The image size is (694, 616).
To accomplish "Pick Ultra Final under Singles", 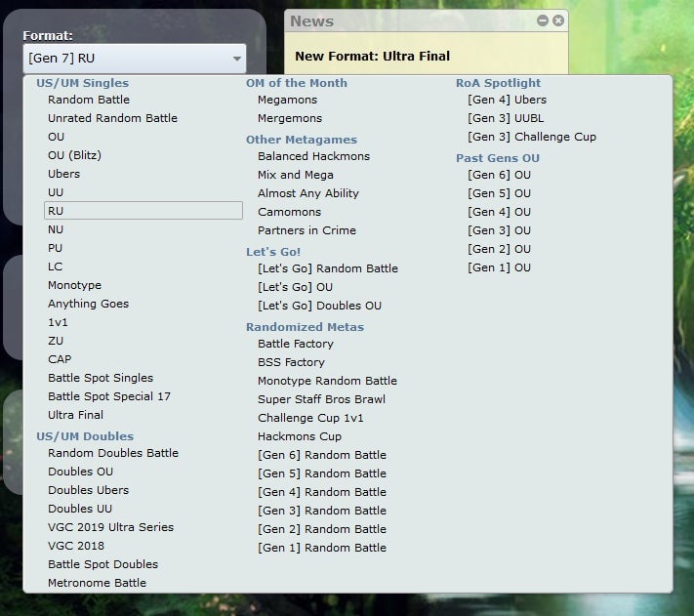I will 75,415.
